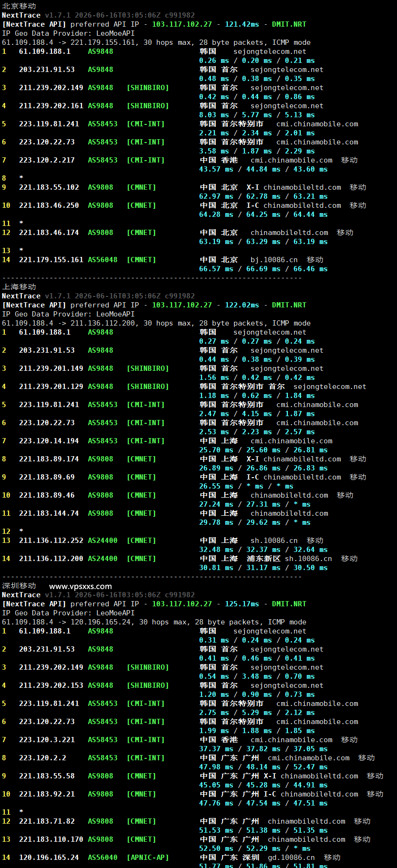Click the hostname gd.10086.cn

291,858
